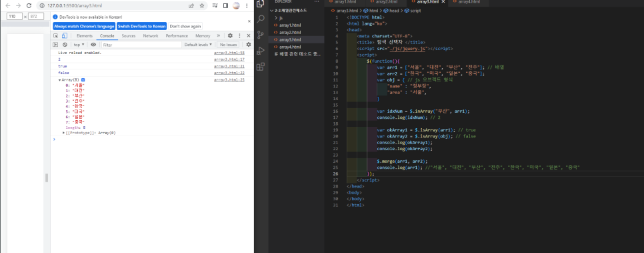Switch to the Network tab in DevTools
This screenshot has height=253, width=644.
pos(150,36)
